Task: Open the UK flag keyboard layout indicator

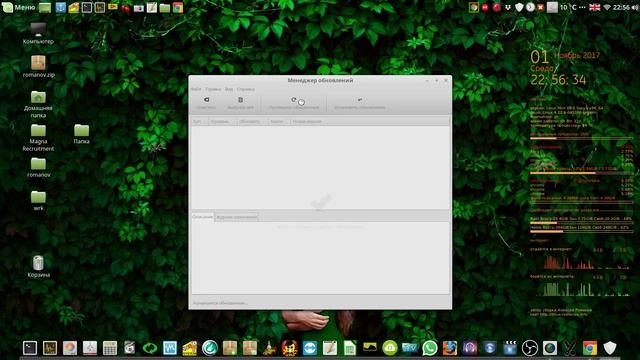Action: tap(595, 7)
